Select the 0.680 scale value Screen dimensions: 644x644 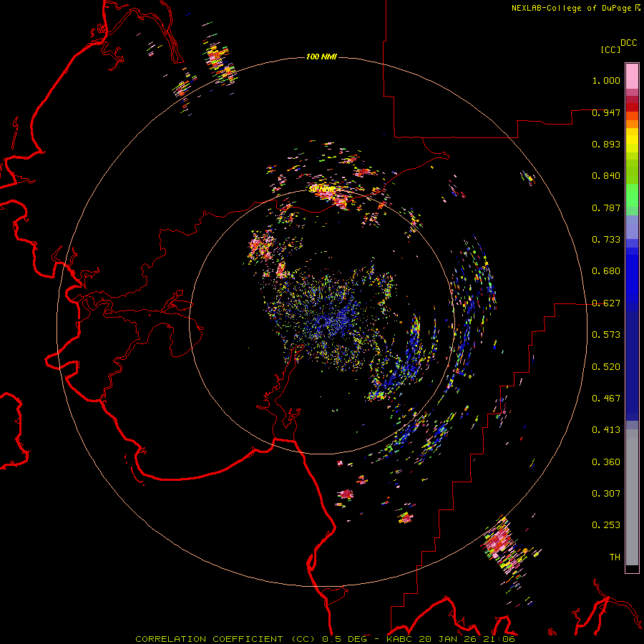point(606,271)
